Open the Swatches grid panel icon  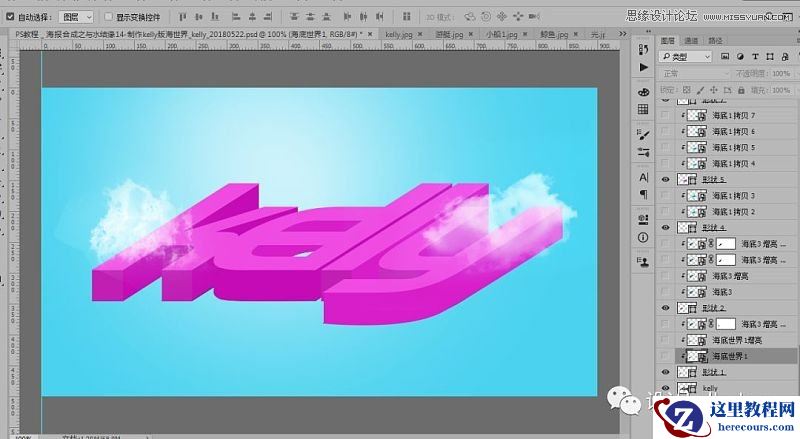643,109
